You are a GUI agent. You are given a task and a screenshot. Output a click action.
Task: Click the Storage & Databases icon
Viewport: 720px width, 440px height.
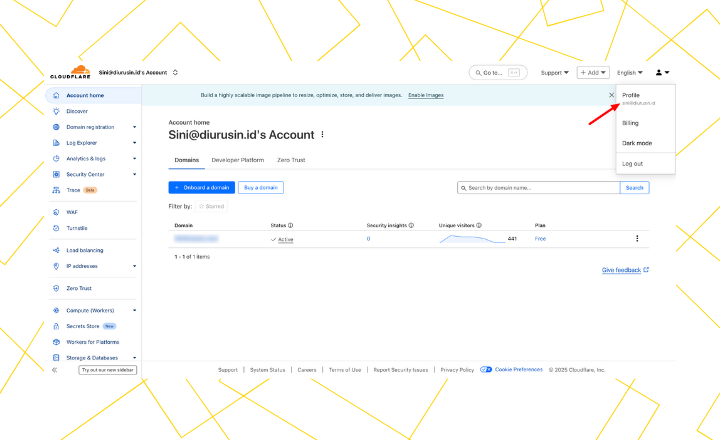(56, 358)
